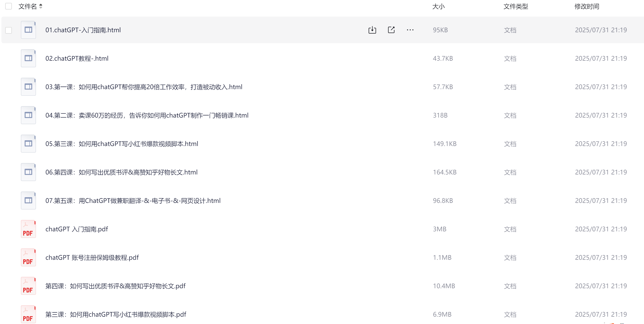Click the 149.1KB size cell
The image size is (644, 324).
(445, 144)
